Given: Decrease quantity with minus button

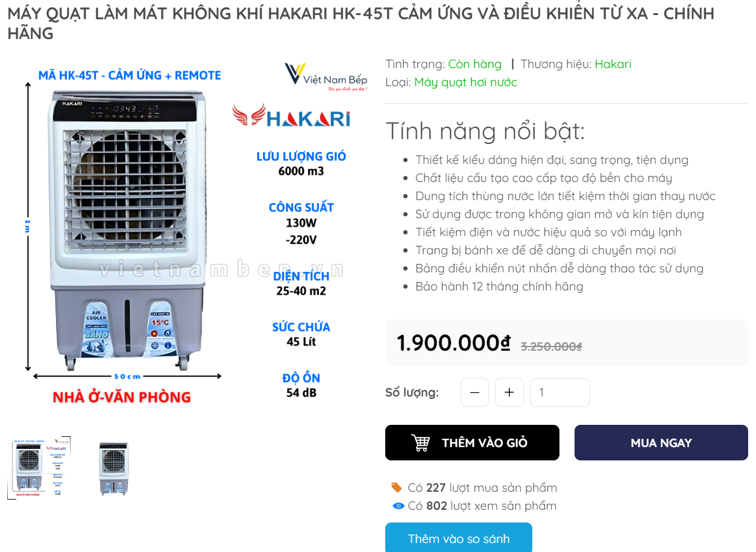Looking at the screenshot, I should [474, 392].
